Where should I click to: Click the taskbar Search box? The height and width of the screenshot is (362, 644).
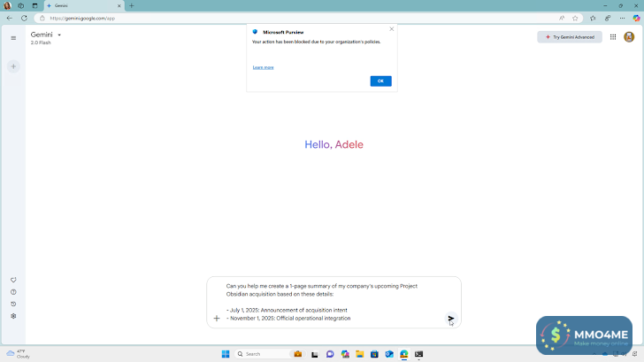(269, 354)
